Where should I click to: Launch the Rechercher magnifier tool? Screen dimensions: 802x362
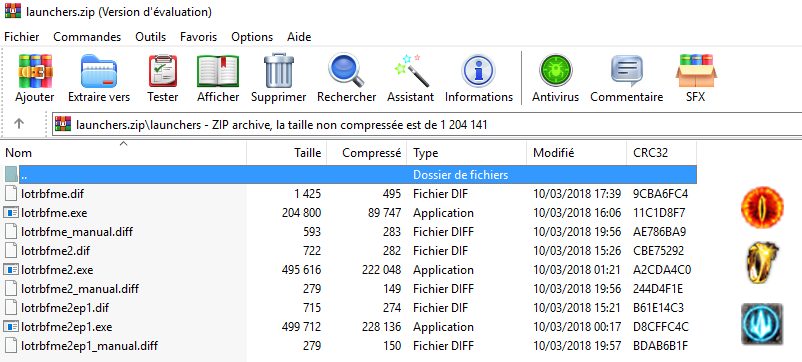point(346,78)
